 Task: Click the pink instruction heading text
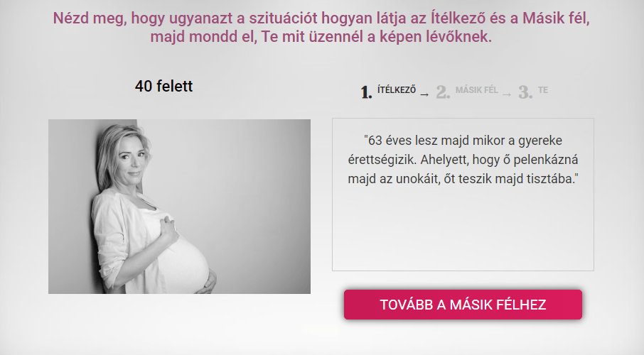(321, 28)
